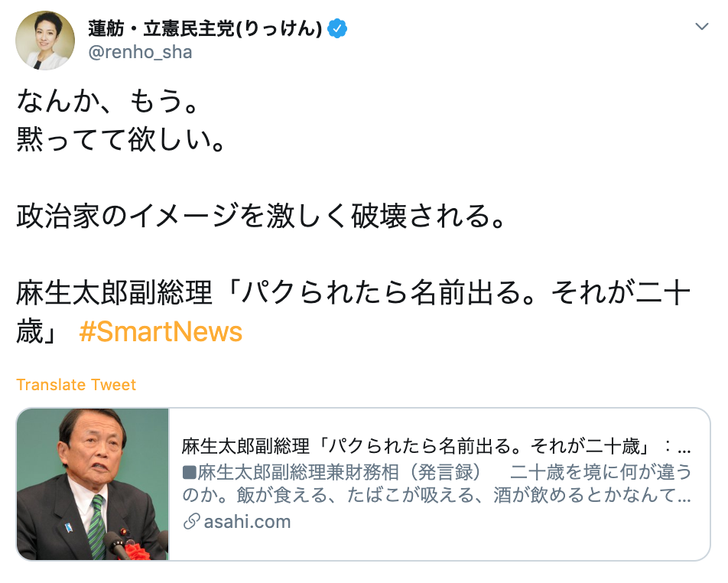The height and width of the screenshot is (583, 728).
Task: Click the sentence 政治家のイメージを激しく破壊される。
Action: [262, 216]
